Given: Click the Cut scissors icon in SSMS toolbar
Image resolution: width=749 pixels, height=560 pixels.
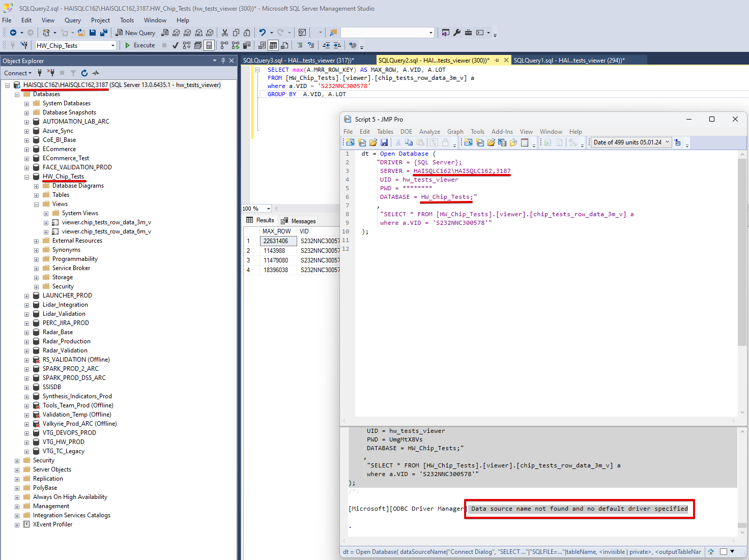Looking at the screenshot, I should [224, 33].
